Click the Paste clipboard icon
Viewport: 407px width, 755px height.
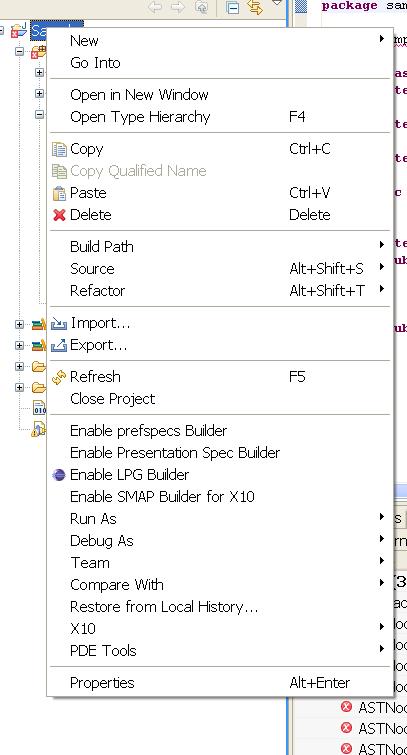pyautogui.click(x=59, y=193)
